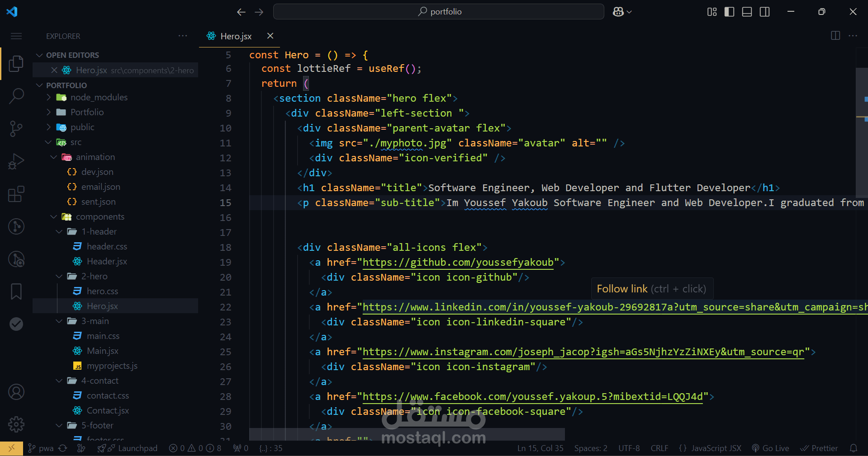Screen dimensions: 868x456
Task: Go to line via Ln 15, Col 35
Action: click(x=541, y=448)
